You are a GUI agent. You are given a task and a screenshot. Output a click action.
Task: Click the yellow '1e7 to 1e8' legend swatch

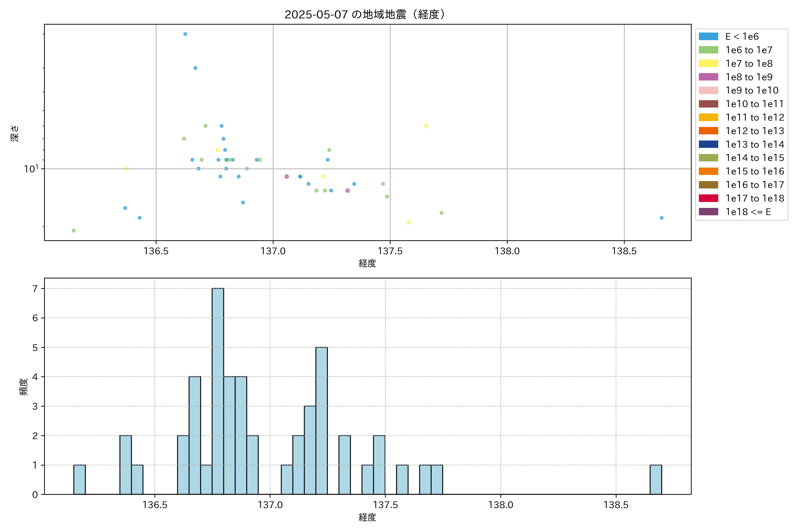pyautogui.click(x=708, y=63)
